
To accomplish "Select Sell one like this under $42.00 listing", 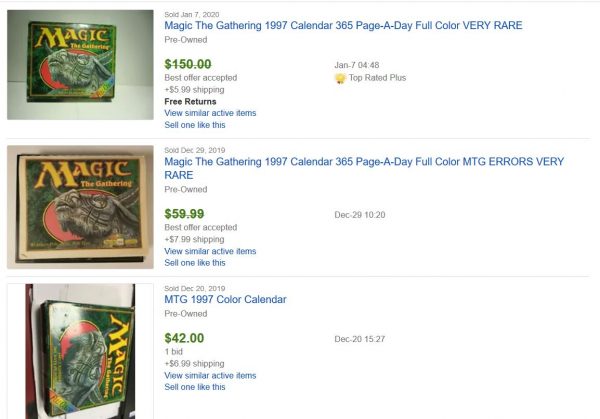I will 195,387.
